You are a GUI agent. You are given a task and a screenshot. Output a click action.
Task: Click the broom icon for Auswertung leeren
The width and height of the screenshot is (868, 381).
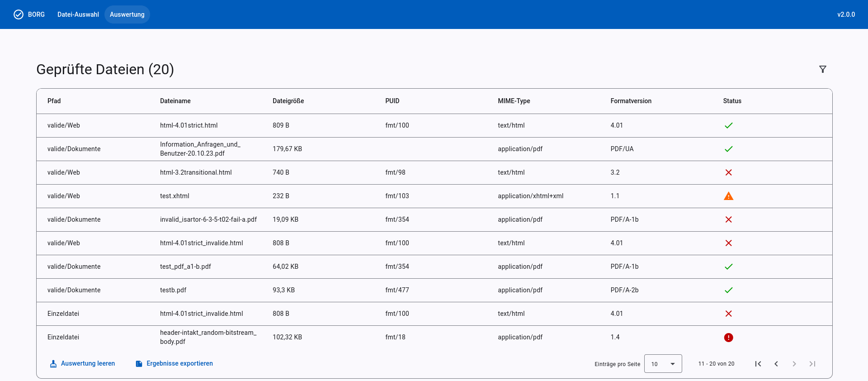tap(53, 364)
